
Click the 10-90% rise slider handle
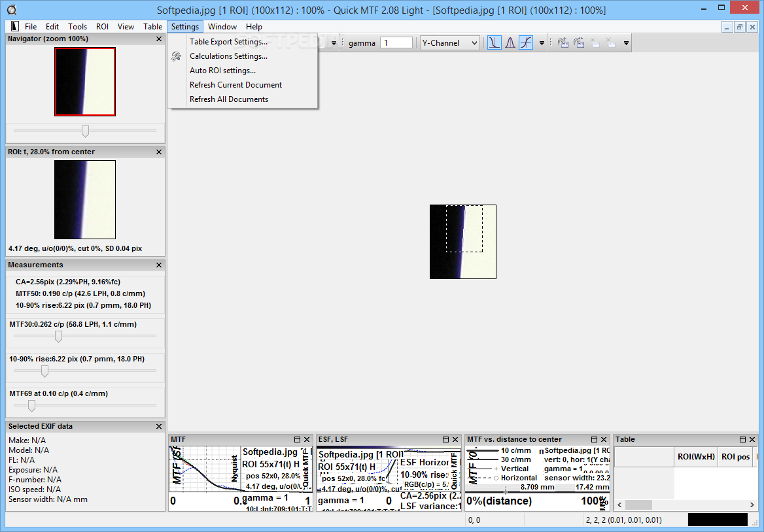[x=45, y=371]
